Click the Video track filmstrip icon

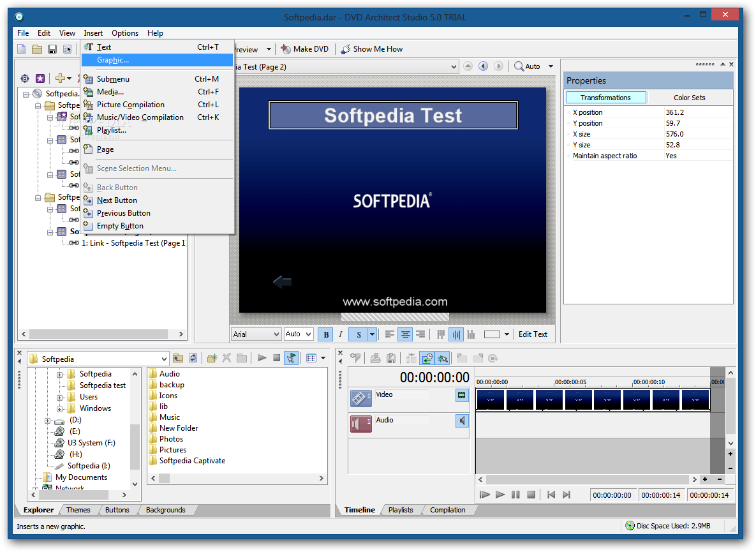(360, 398)
